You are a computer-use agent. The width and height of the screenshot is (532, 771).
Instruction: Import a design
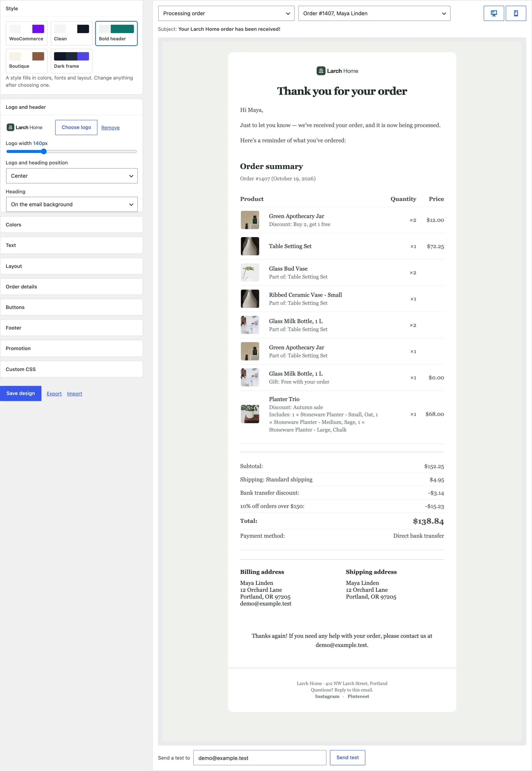(74, 394)
